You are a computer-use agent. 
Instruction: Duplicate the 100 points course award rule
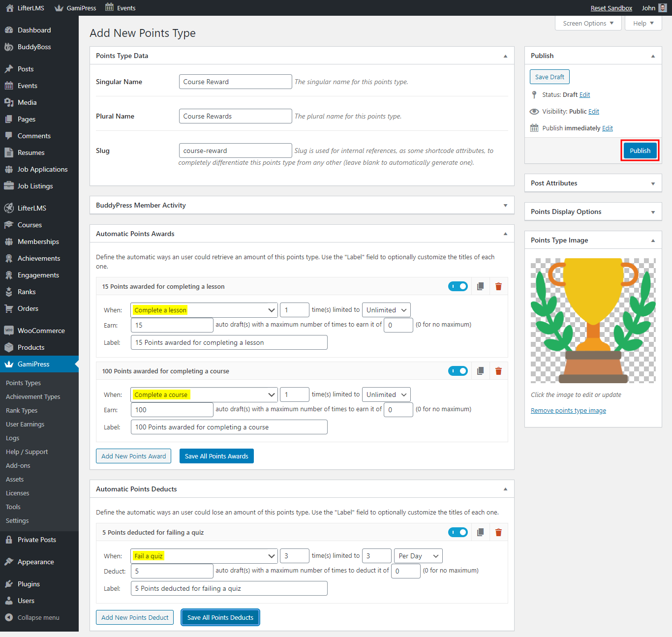coord(480,370)
